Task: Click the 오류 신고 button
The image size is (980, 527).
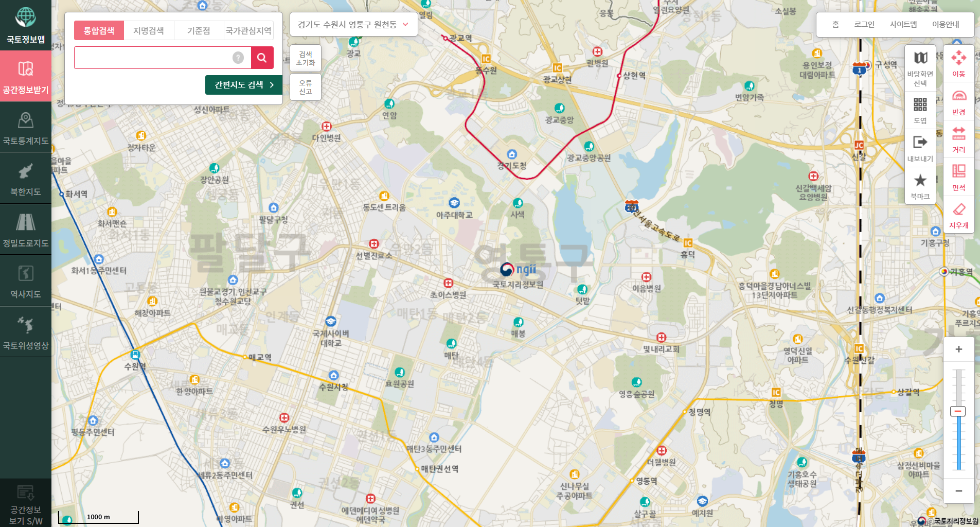Action: tap(306, 87)
